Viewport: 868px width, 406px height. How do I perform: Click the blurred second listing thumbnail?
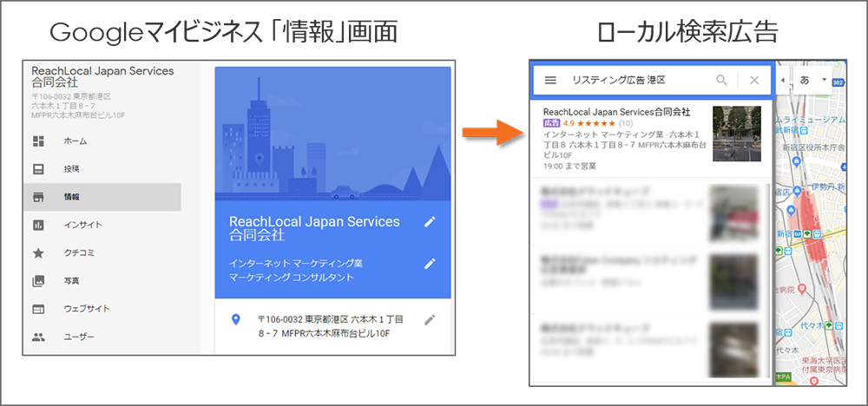734,213
